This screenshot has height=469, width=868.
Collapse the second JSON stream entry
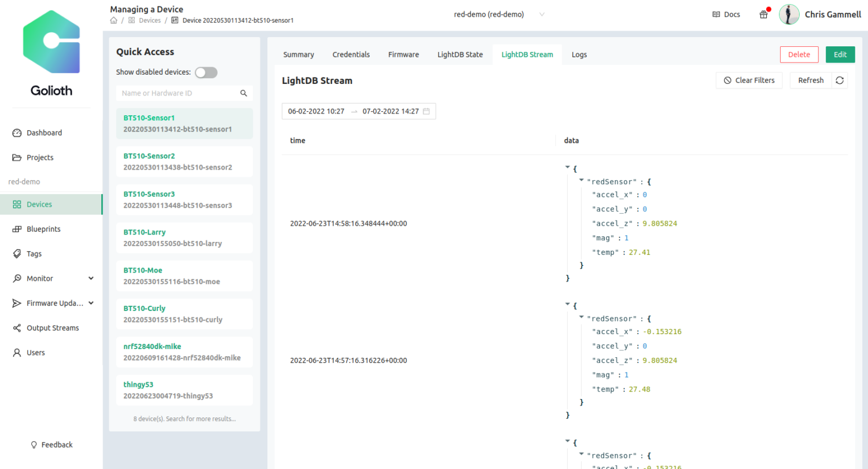(x=568, y=303)
